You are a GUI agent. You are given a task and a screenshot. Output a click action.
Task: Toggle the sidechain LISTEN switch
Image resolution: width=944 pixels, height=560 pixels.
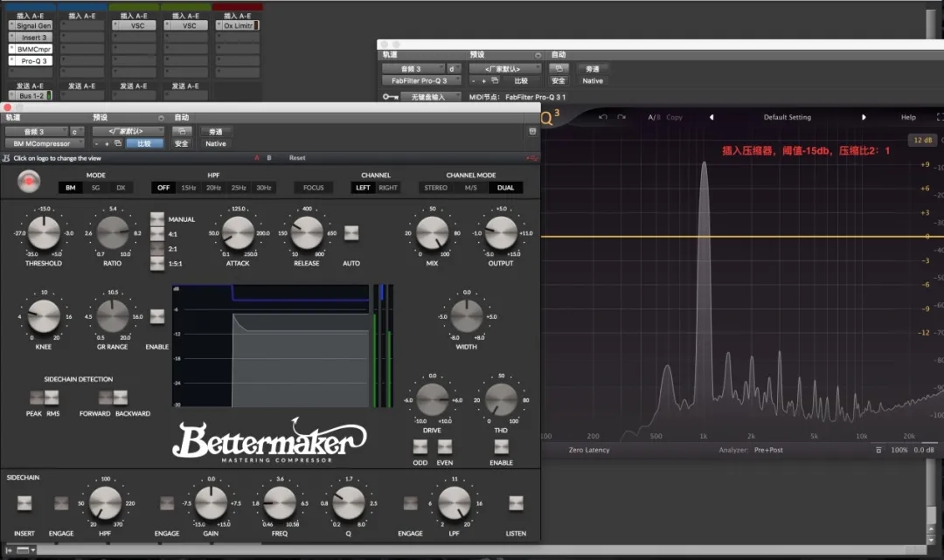(x=516, y=503)
